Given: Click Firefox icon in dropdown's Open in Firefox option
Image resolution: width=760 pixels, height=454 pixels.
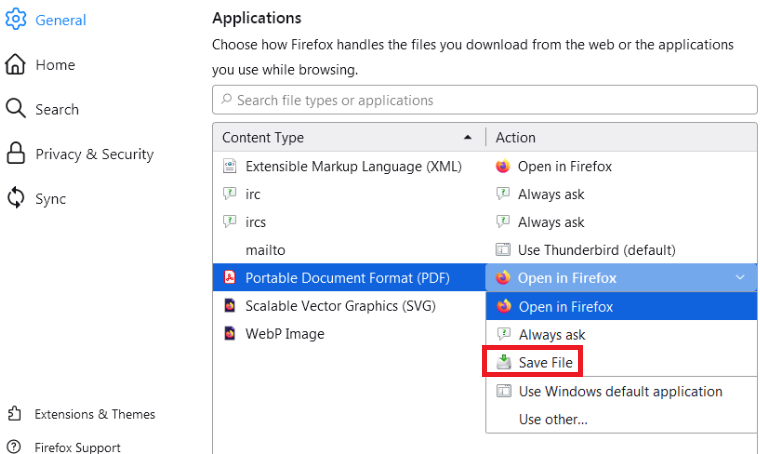Looking at the screenshot, I should coord(504,306).
